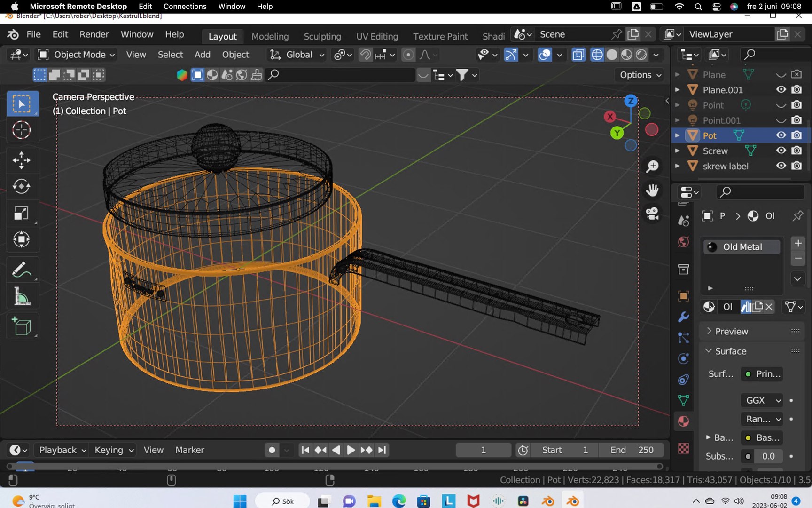Screen dimensions: 812x508
Task: Play the animation forward
Action: pos(351,450)
